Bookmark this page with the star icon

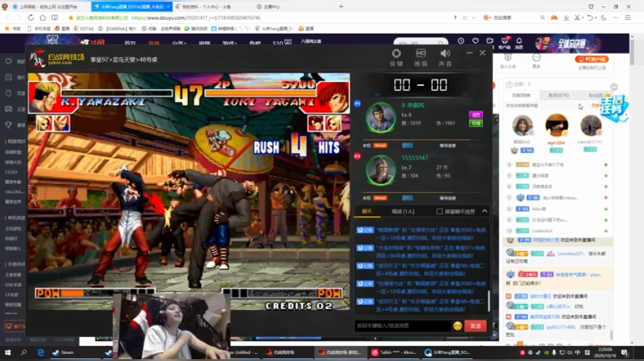coord(71,18)
